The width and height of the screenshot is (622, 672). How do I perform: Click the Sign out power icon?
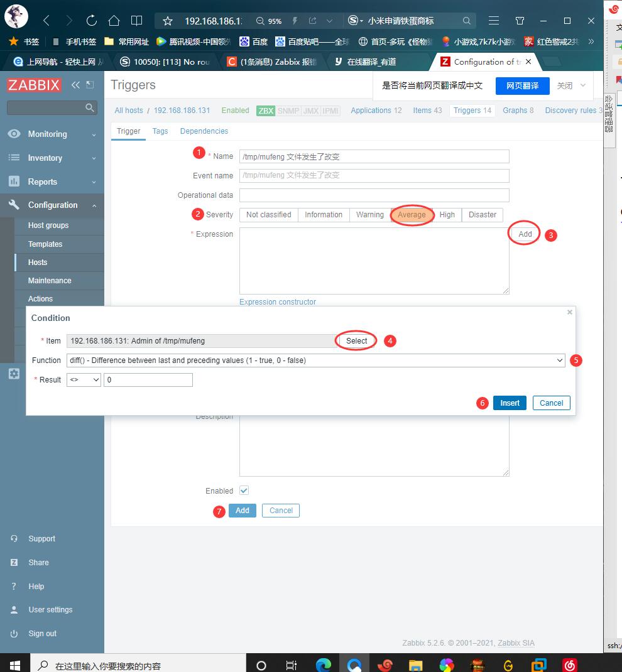(14, 634)
